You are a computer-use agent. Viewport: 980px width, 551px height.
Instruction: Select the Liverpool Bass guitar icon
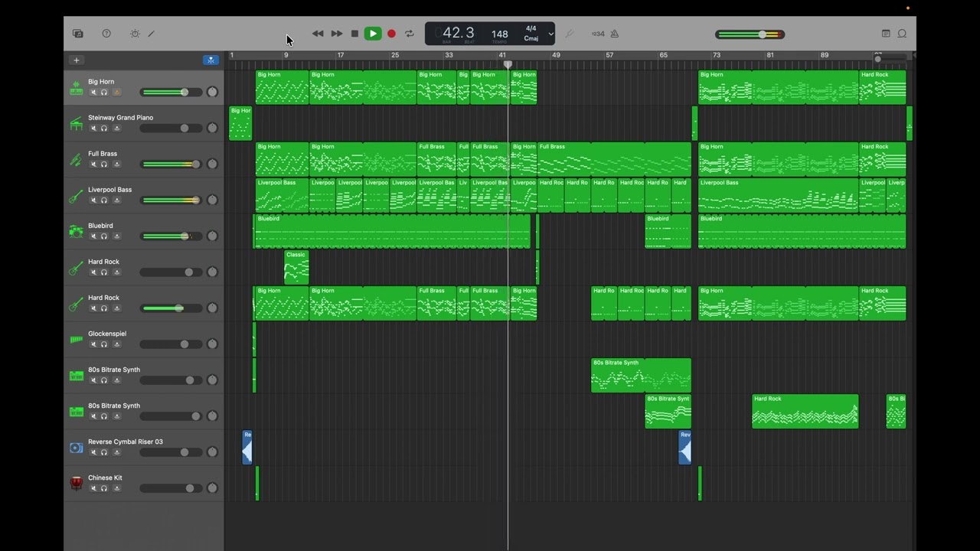click(x=76, y=195)
